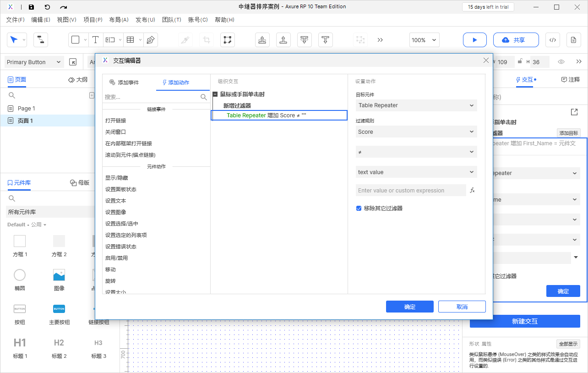Viewport: 588px width, 373px height.
Task: Click the style update icon beside Primary Button
Action: point(73,62)
